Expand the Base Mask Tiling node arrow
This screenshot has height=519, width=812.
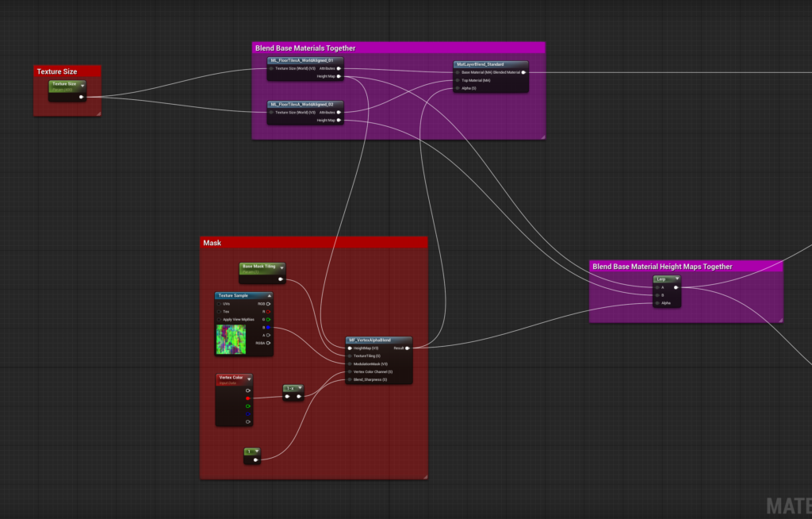pos(281,267)
